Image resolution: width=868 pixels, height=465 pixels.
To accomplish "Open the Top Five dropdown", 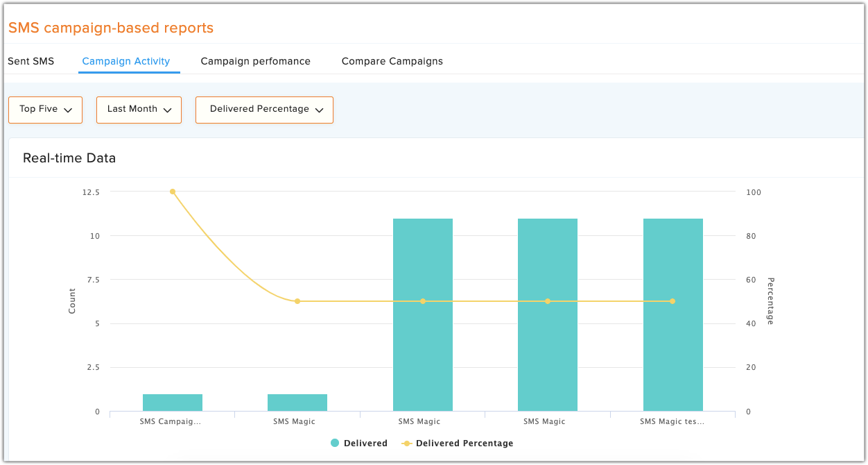I will (45, 110).
